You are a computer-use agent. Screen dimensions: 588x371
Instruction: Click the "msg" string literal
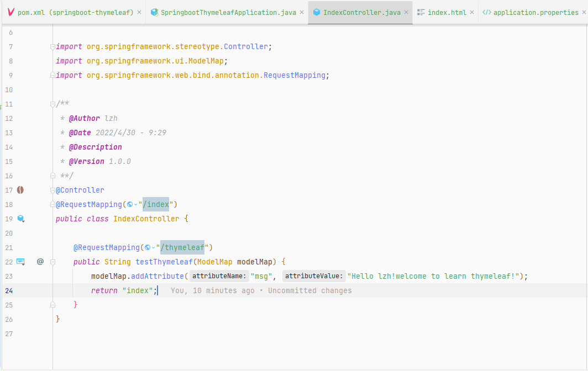pos(261,276)
